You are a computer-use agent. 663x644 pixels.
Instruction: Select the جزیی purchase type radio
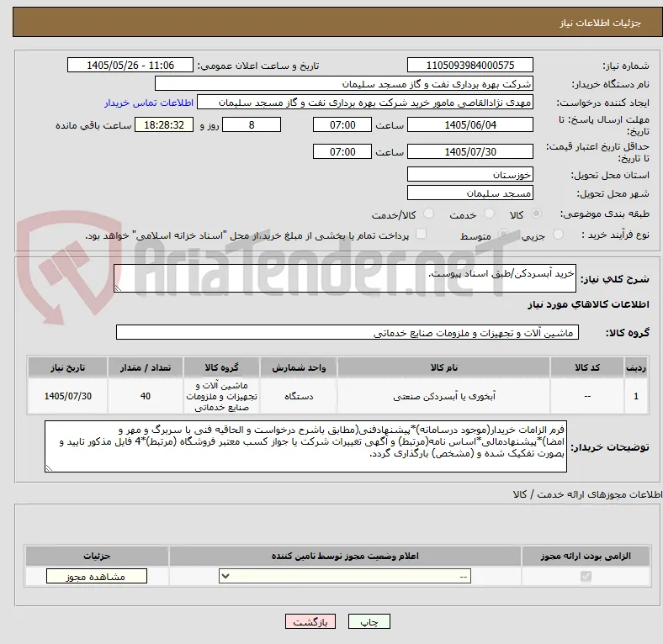558,234
